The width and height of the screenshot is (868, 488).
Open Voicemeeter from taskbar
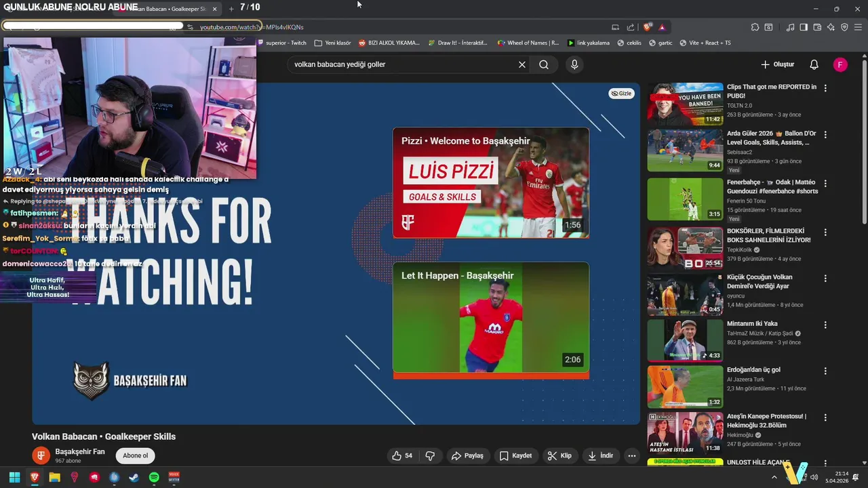174,477
